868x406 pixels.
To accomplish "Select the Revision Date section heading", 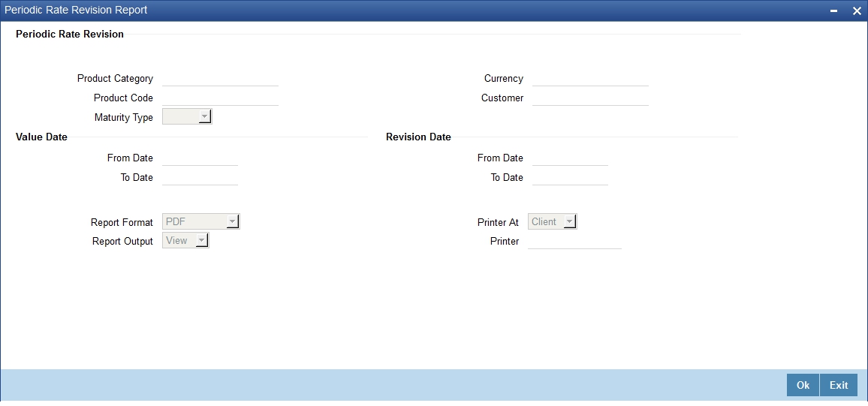I will click(x=418, y=137).
